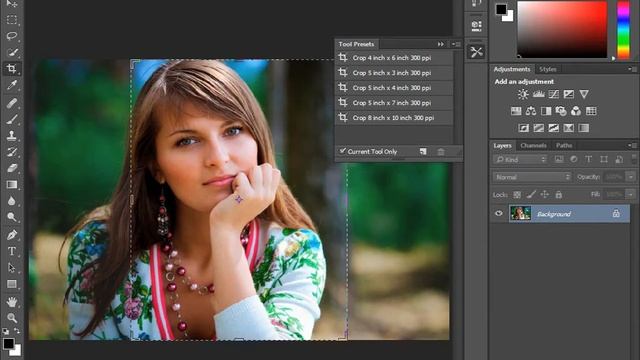Select the Hand tool
Viewport: 640px width, 360px height.
12,302
